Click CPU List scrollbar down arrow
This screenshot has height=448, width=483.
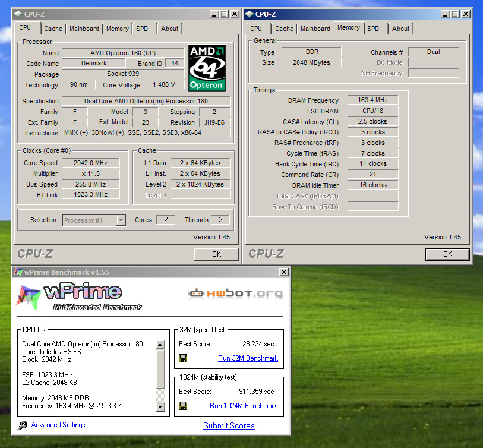click(160, 407)
